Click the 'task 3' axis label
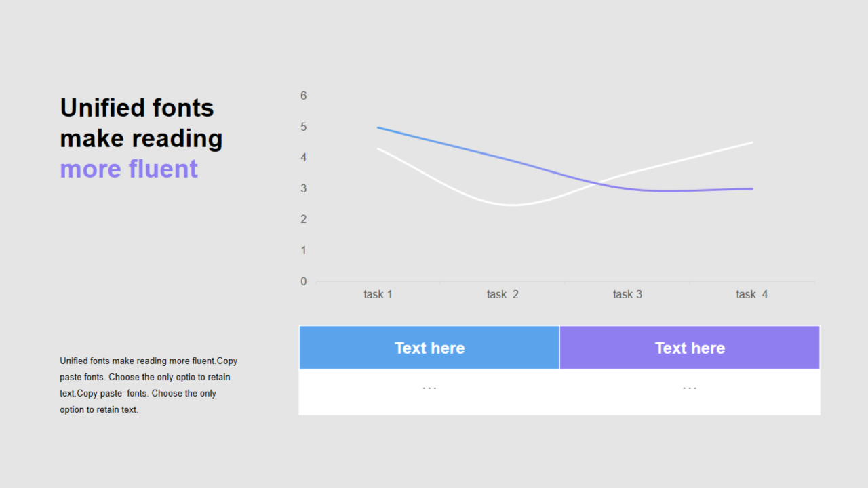This screenshot has width=868, height=488. click(627, 294)
